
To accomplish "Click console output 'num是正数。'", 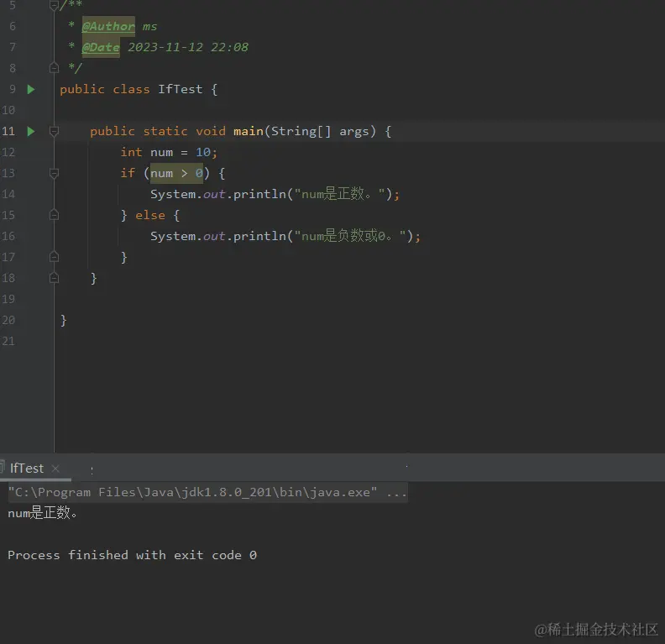I will pyautogui.click(x=43, y=513).
